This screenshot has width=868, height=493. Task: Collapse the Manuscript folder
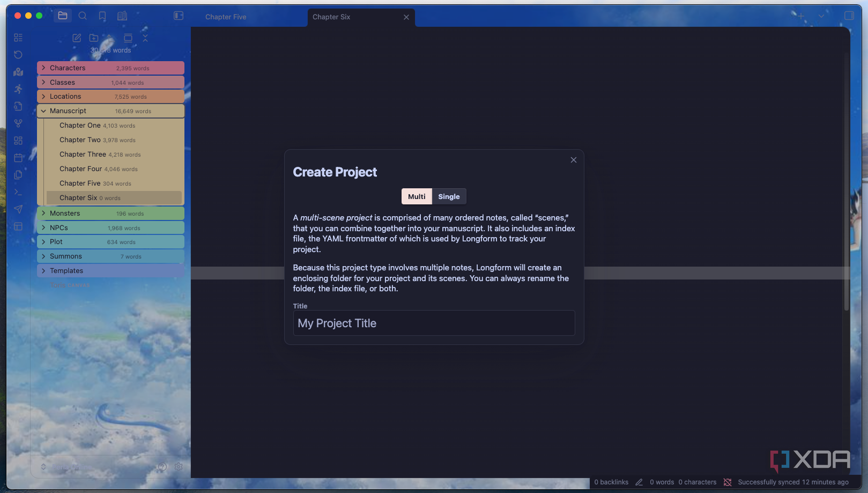point(110,111)
